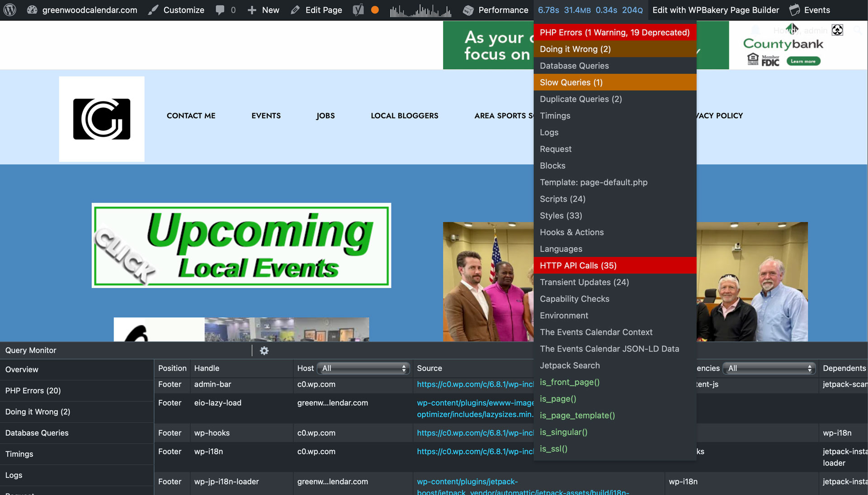Screen dimensions: 868x495
Task: Click the Handle column header
Action: [x=207, y=368]
